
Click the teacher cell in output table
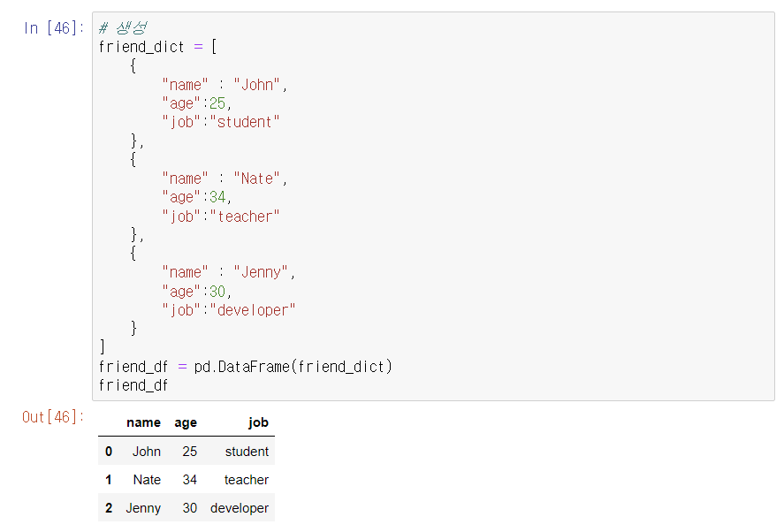click(247, 480)
